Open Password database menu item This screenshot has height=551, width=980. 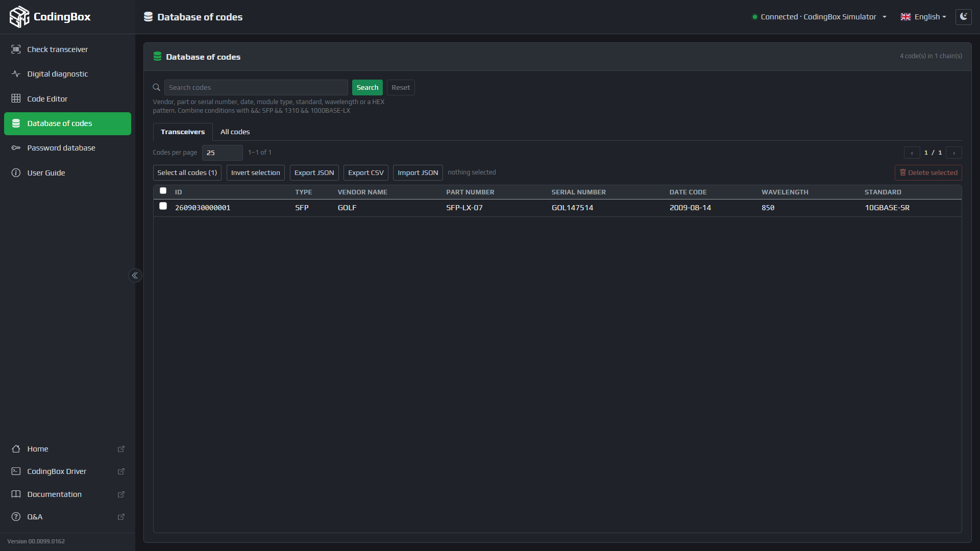[x=67, y=148]
